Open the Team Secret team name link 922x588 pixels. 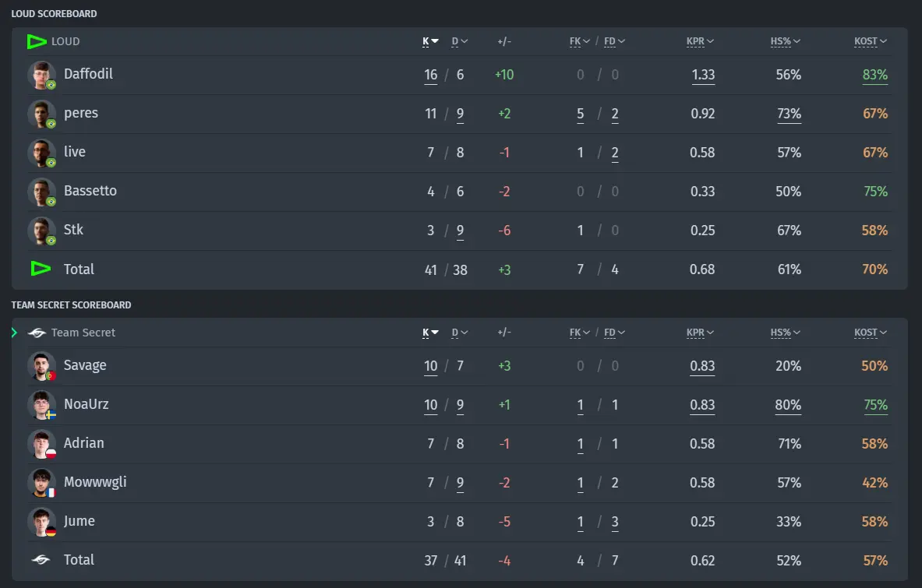[x=83, y=333]
